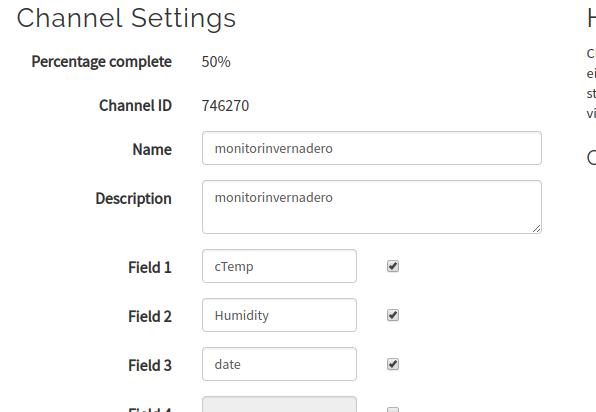Click the Field 3 input containing date
Screen dimensions: 596x412
pyautogui.click(x=279, y=364)
